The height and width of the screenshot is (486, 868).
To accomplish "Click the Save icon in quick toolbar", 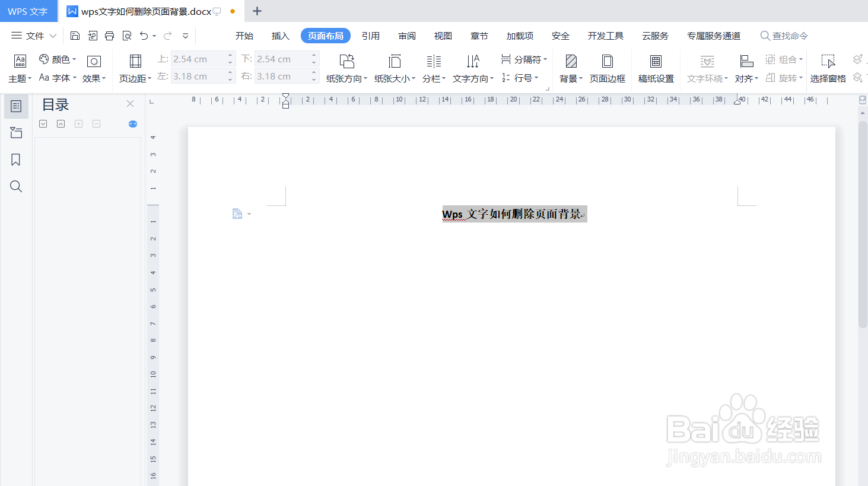I will click(75, 36).
